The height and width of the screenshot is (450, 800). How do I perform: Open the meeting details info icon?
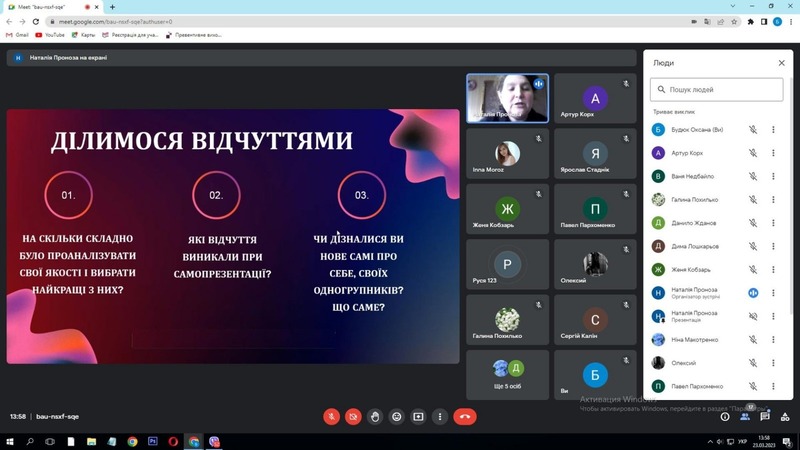point(725,416)
